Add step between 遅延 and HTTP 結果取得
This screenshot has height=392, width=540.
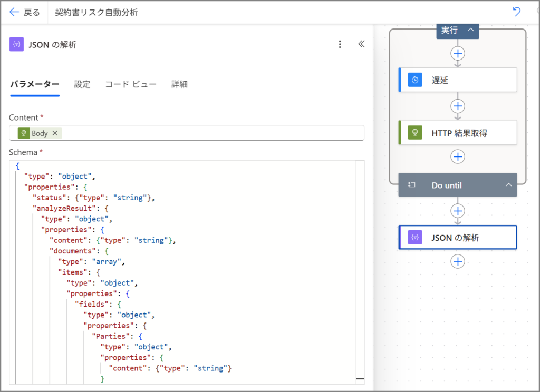(458, 106)
